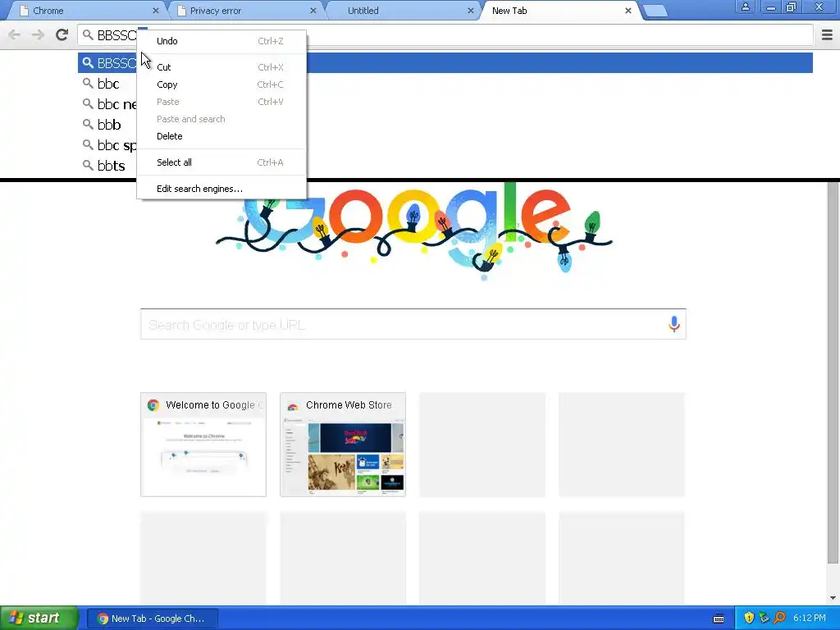
Task: Click the browser Back arrow
Action: [15, 34]
